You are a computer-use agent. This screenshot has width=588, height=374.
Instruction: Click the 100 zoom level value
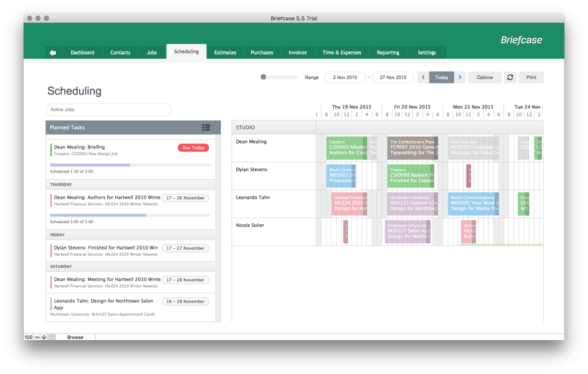click(x=29, y=337)
